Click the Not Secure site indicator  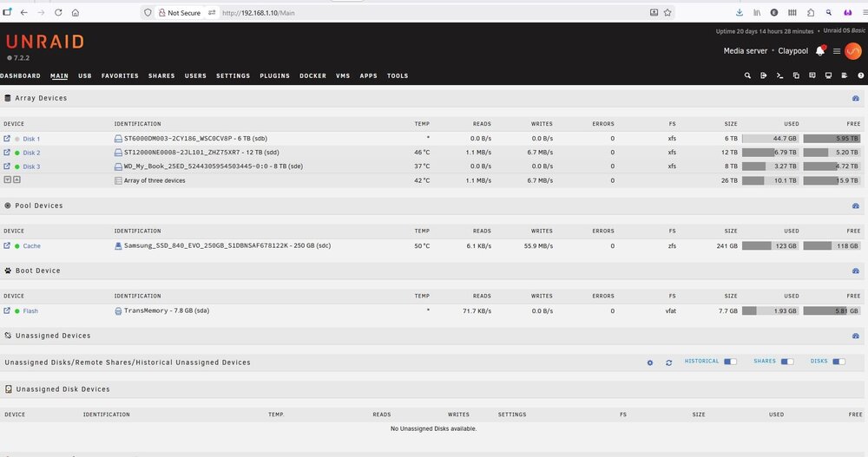point(180,13)
